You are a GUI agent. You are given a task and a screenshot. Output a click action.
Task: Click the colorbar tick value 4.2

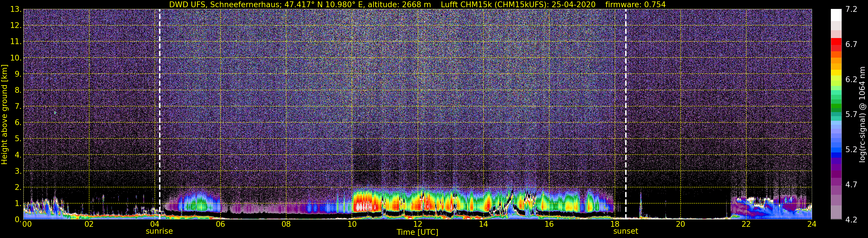(x=851, y=220)
